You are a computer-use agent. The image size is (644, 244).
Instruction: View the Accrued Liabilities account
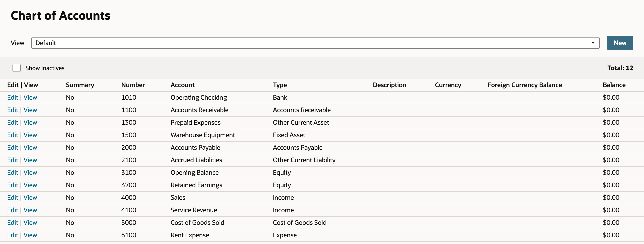30,160
